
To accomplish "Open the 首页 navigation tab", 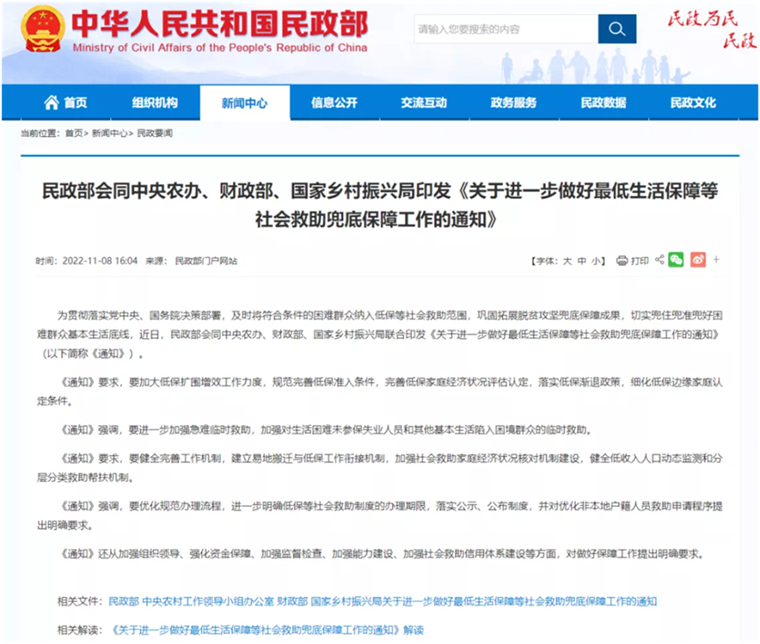I will 66,102.
